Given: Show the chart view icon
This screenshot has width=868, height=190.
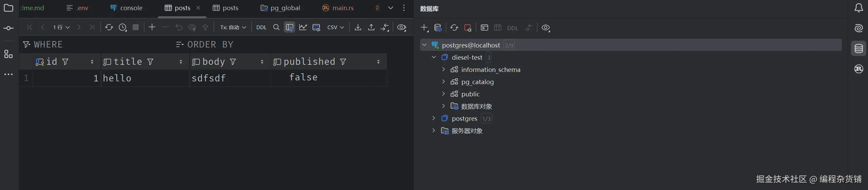Looking at the screenshot, I should tap(303, 27).
